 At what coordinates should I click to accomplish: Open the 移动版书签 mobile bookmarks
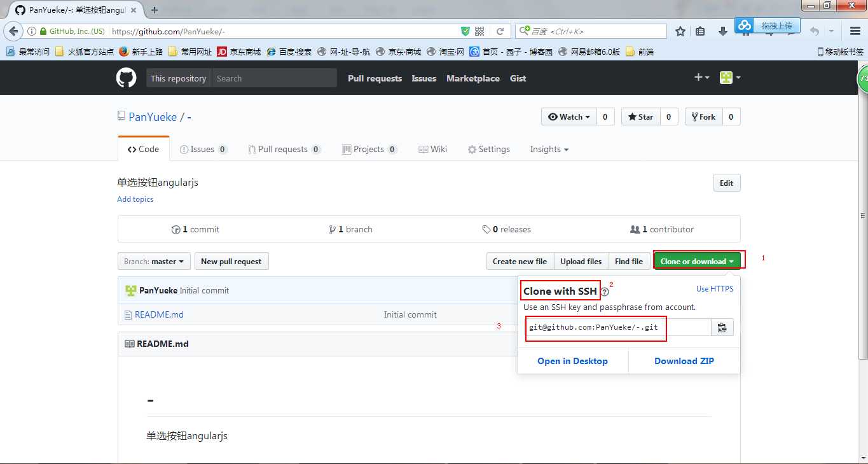click(x=840, y=52)
